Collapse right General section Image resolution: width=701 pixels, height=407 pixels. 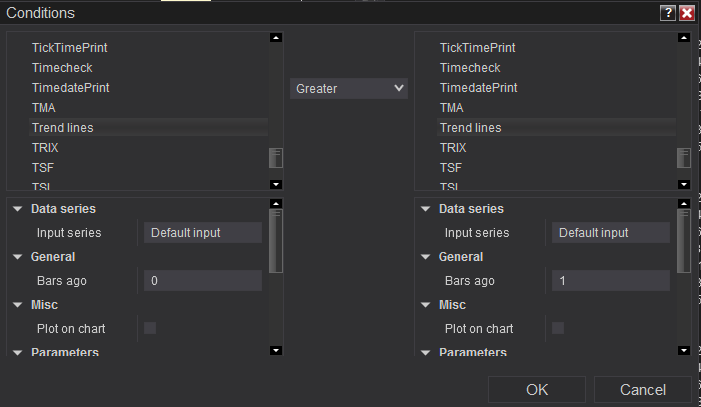[x=426, y=257]
